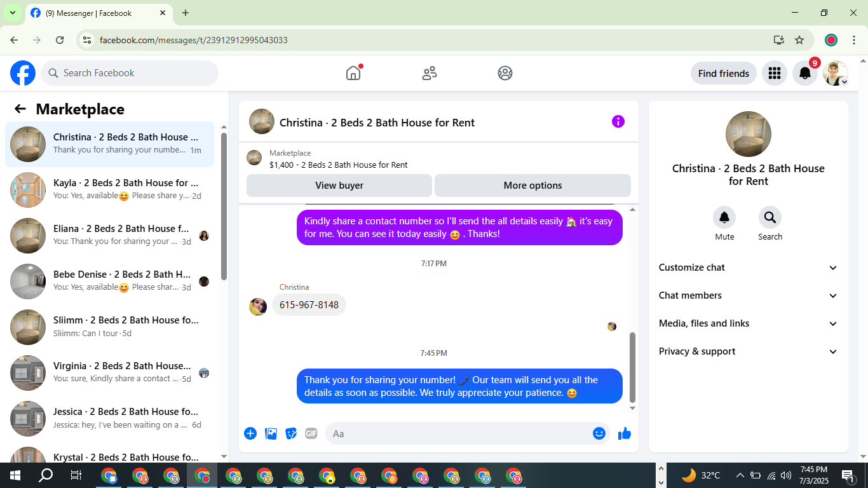Select the Messenger | Facebook browser tab
The image size is (868, 488).
[98, 13]
